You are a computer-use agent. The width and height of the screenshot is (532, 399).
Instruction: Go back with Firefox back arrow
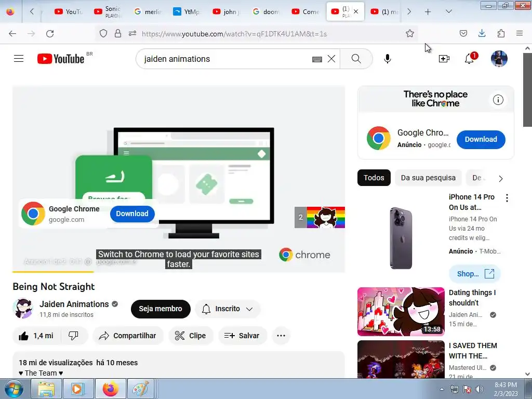click(12, 34)
